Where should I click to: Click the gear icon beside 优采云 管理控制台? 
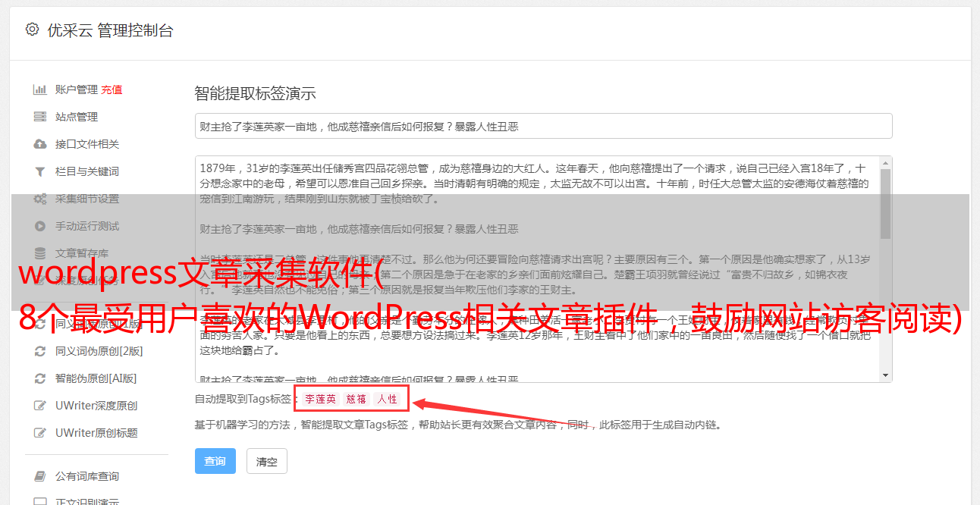pyautogui.click(x=32, y=30)
